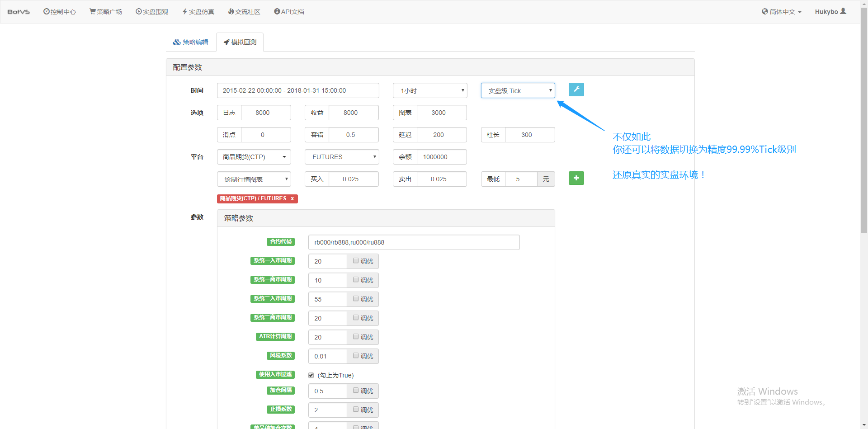
Task: Open the 策略广场 marketplace
Action: pyautogui.click(x=105, y=11)
